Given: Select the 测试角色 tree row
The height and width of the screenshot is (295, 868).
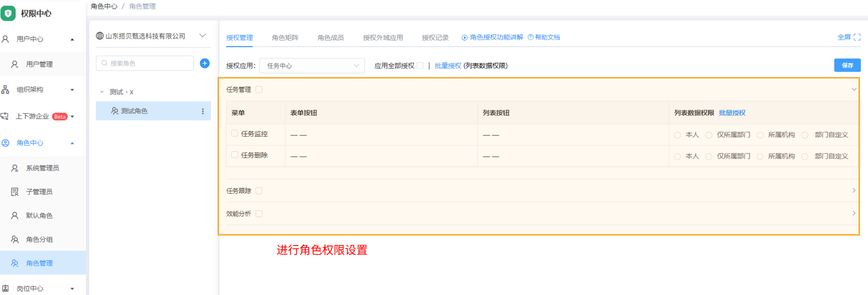Looking at the screenshot, I should (x=153, y=111).
